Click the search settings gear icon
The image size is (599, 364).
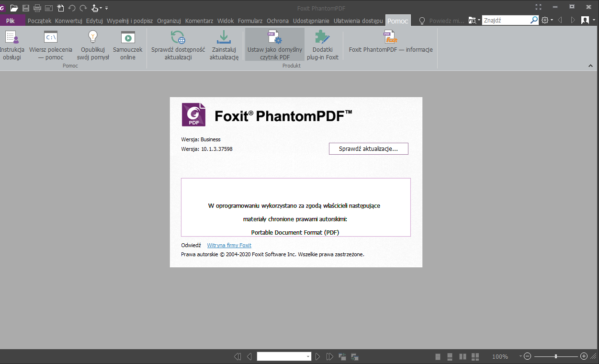pos(545,20)
